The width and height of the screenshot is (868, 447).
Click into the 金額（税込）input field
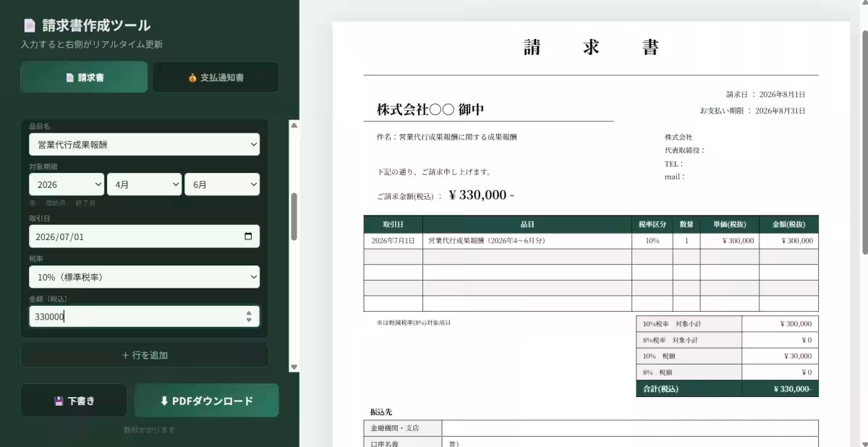137,316
